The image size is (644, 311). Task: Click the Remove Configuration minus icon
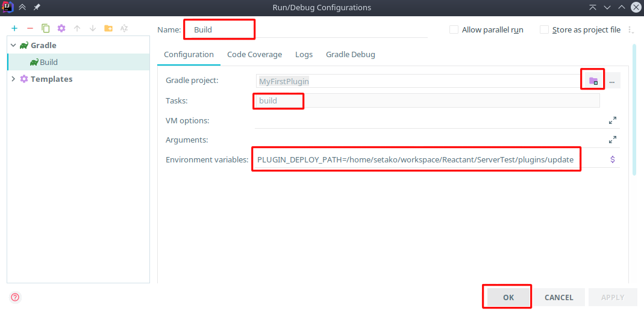click(30, 28)
